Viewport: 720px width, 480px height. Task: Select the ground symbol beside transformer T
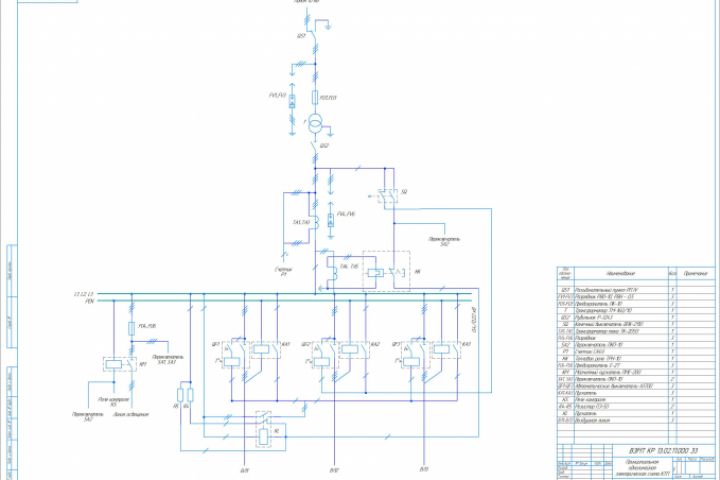coord(330,134)
